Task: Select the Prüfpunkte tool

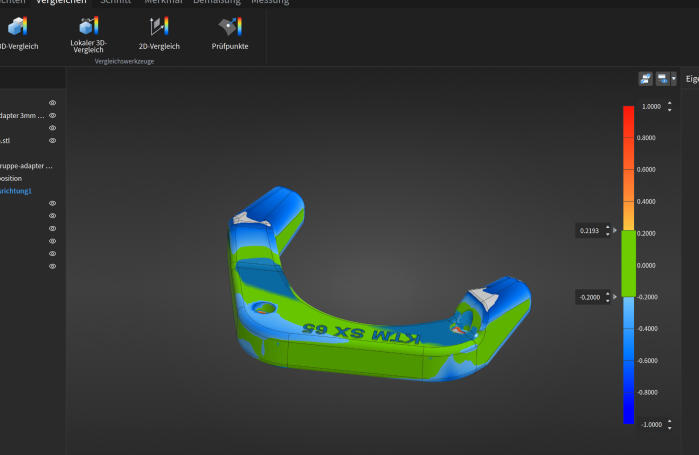Action: [x=230, y=34]
